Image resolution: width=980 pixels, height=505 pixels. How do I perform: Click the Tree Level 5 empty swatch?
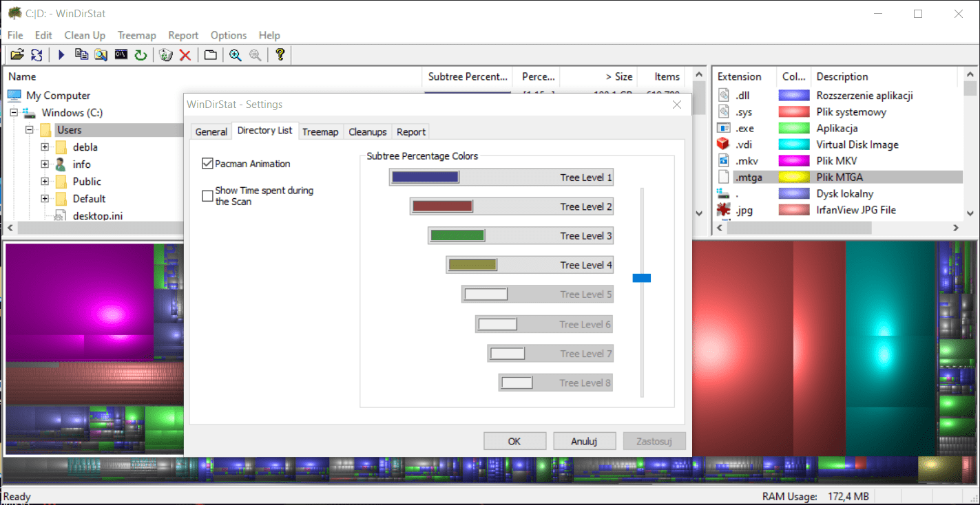tap(486, 294)
